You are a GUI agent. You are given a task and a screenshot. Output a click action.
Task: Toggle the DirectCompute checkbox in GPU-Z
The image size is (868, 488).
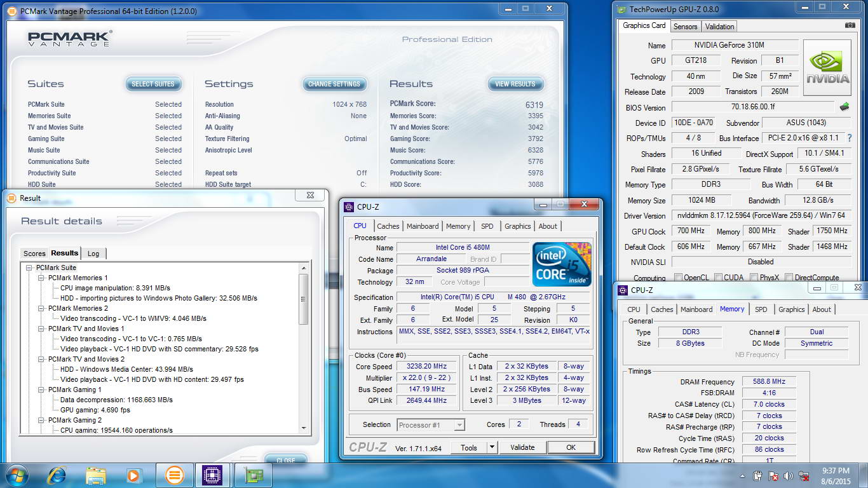coord(789,278)
